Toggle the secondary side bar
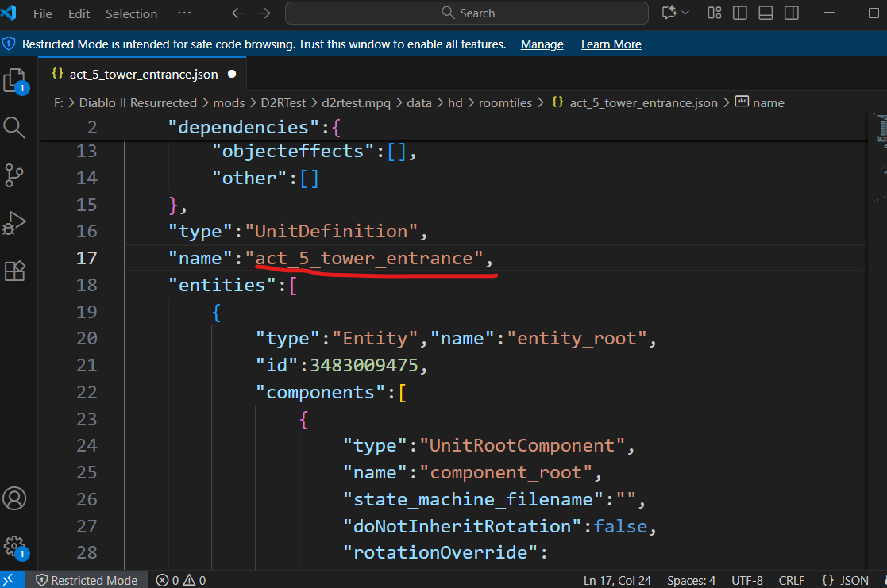The height and width of the screenshot is (588, 887). click(792, 13)
